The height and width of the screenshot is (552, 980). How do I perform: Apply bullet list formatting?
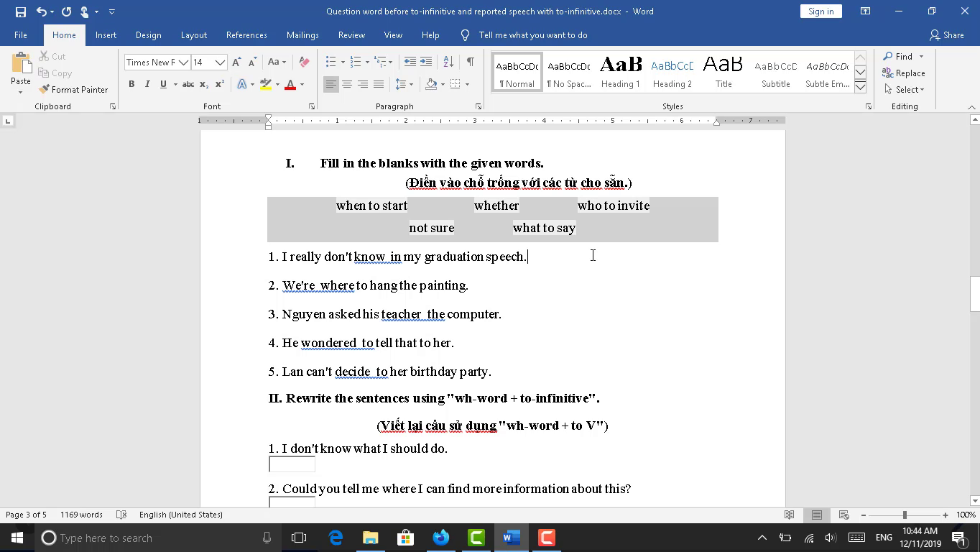tap(330, 63)
